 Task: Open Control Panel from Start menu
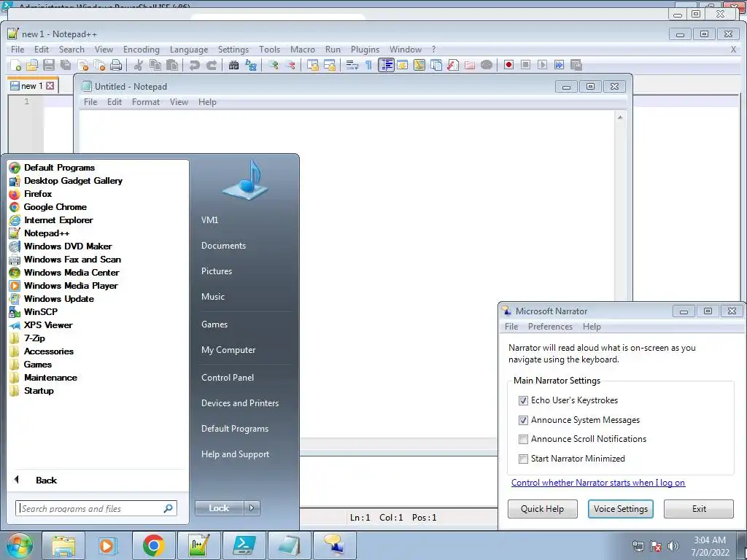228,378
